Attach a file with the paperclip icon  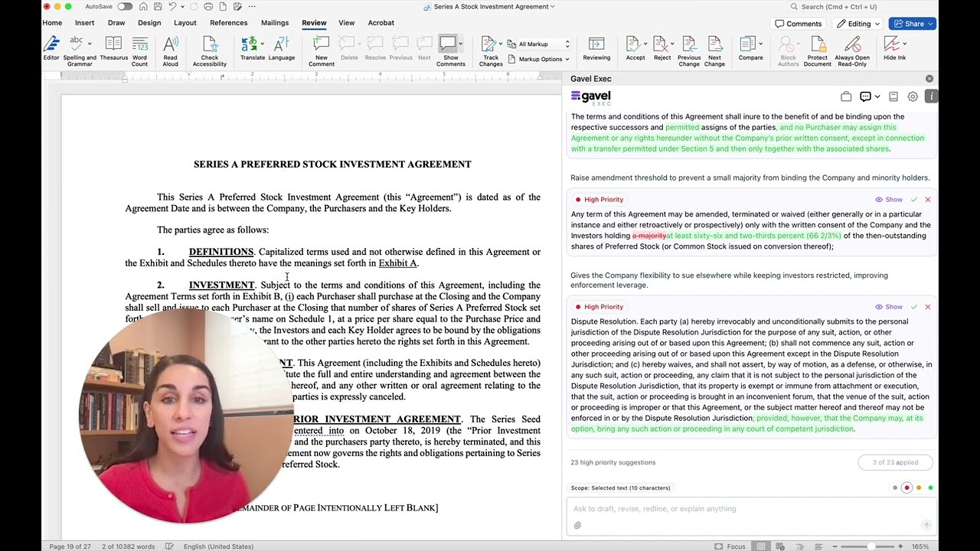(577, 525)
